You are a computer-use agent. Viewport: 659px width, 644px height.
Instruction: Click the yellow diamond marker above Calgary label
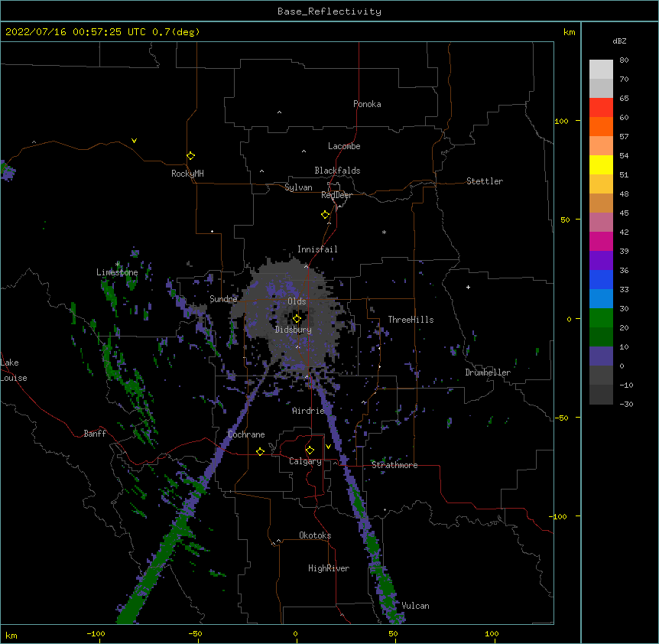[310, 450]
